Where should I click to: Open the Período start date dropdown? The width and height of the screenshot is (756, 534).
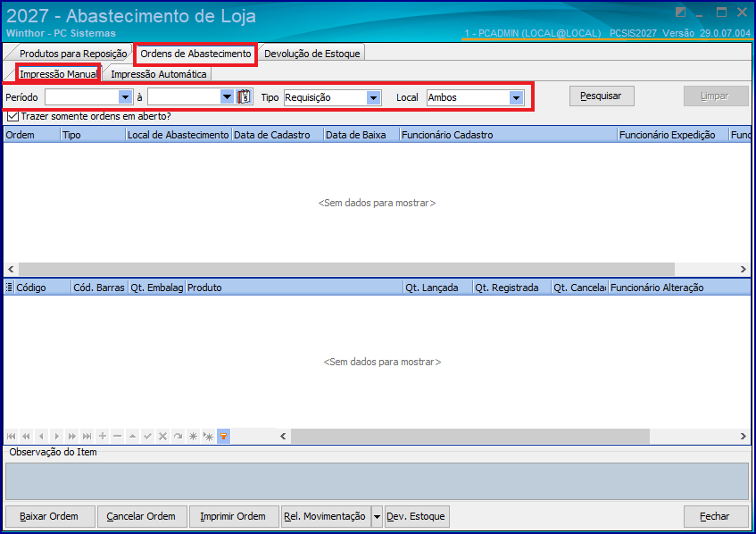(x=125, y=97)
